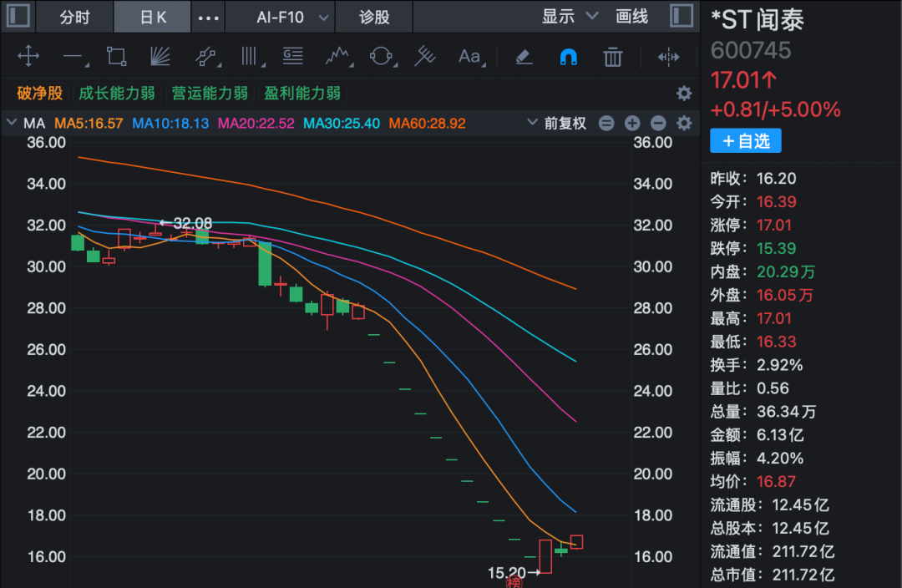Select the parallel vertical lines tool
The width and height of the screenshot is (902, 588).
click(x=250, y=57)
